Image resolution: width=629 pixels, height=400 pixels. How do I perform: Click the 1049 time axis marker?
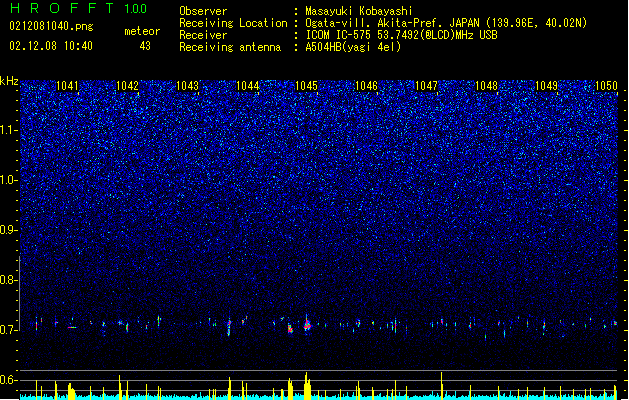pyautogui.click(x=546, y=86)
